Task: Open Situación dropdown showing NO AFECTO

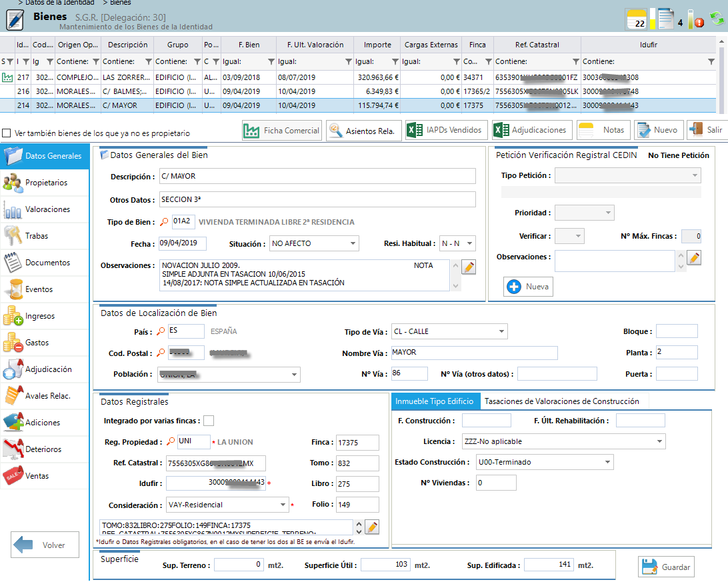Action: [314, 243]
